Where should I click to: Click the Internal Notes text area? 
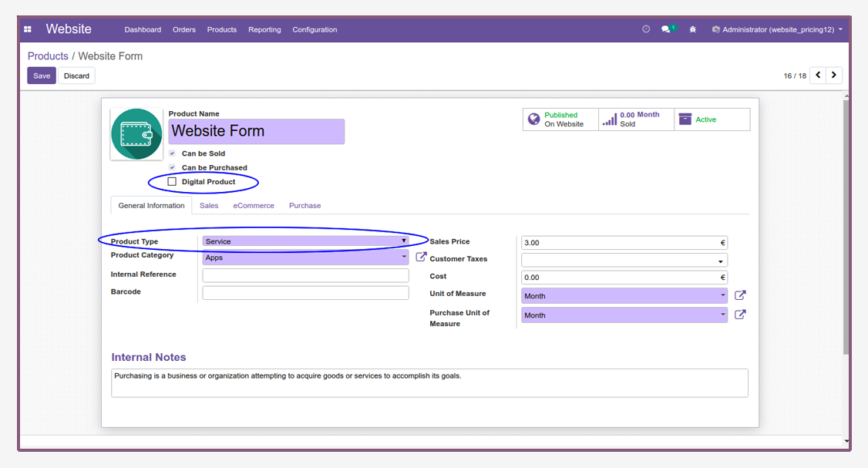[x=429, y=383]
